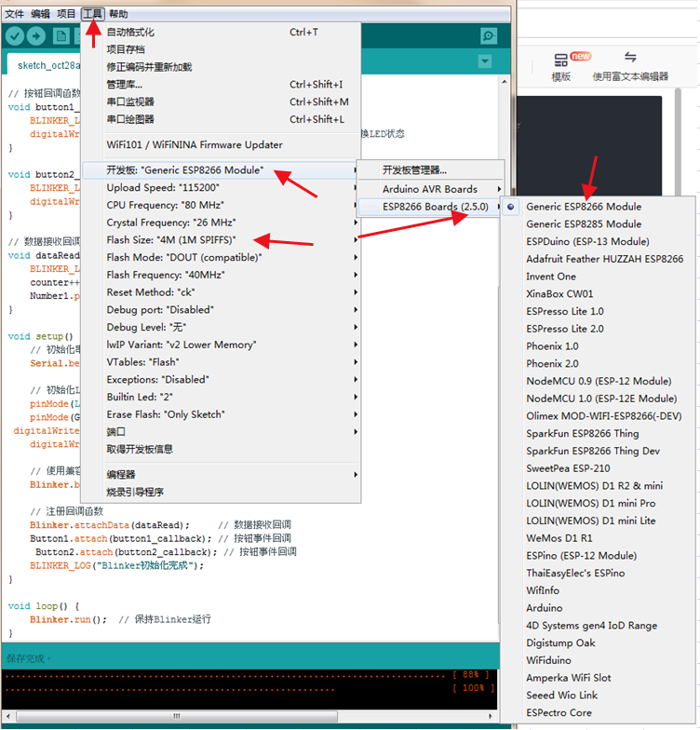700x730 pixels.
Task: Open the 工具 menu
Action: point(93,14)
